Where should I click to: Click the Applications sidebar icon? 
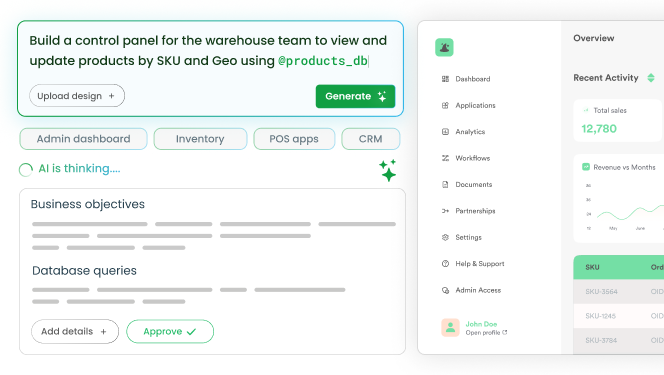click(x=445, y=105)
